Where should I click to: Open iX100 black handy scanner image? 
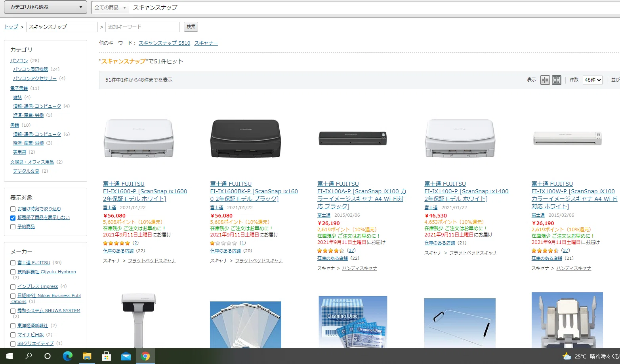[353, 138]
